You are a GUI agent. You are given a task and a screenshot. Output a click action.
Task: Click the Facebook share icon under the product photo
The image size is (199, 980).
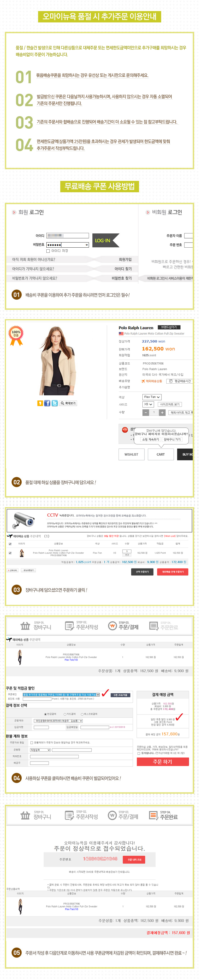pos(47,403)
